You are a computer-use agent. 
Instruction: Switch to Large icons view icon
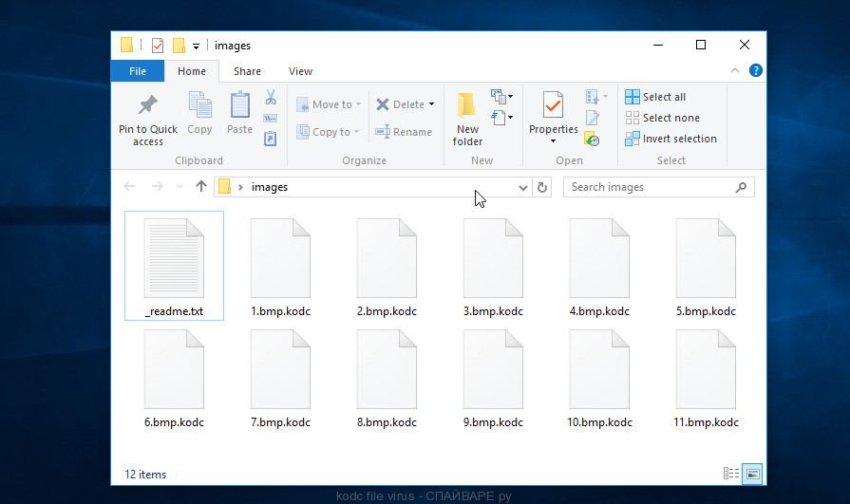pos(752,474)
